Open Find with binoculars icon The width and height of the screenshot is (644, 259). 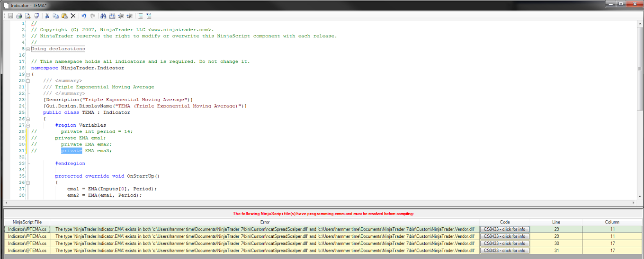click(103, 16)
